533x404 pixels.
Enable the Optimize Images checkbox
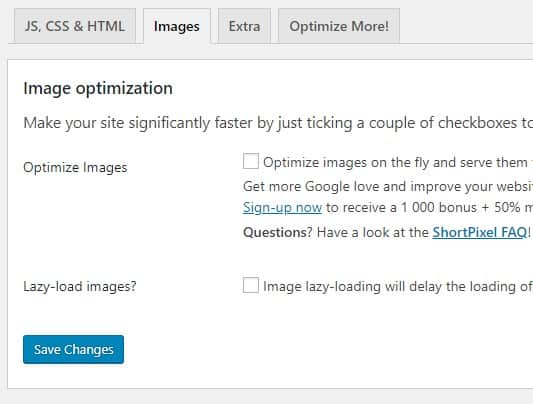coord(251,161)
